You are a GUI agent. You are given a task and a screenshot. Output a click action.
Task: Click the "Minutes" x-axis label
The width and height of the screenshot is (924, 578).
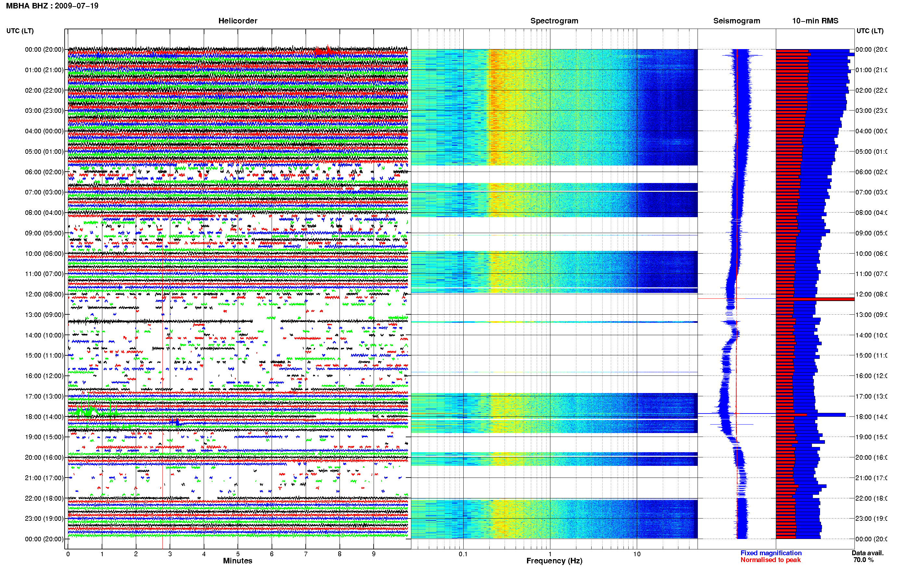point(237,561)
